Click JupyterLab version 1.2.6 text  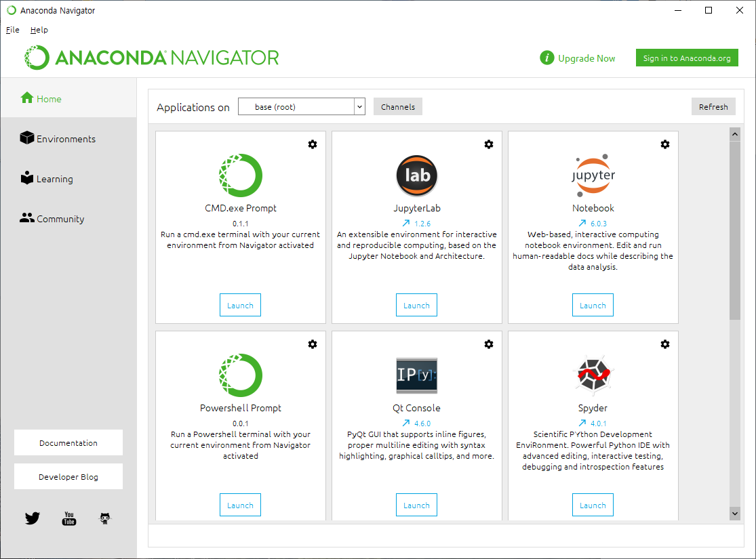[422, 224]
